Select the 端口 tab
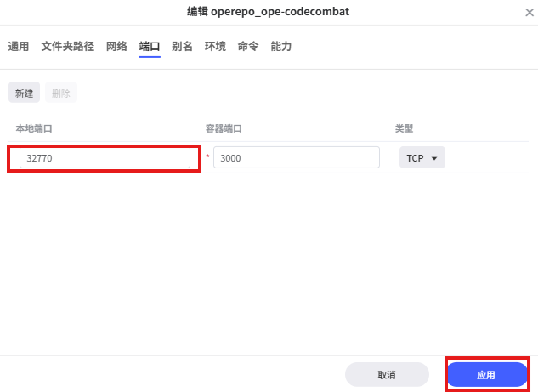This screenshot has width=538, height=392. click(x=150, y=47)
